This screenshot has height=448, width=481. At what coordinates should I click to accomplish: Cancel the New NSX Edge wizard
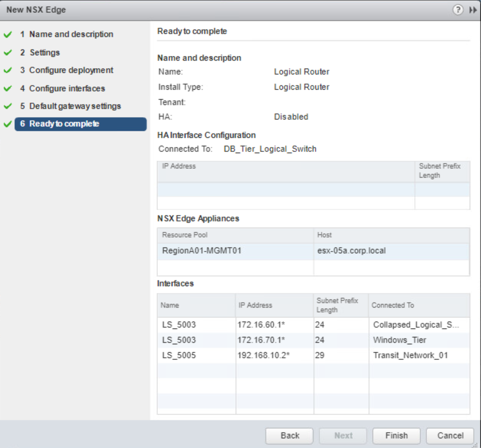point(450,435)
